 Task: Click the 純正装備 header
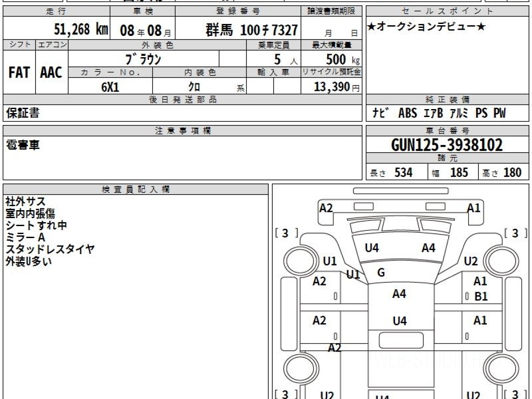(x=447, y=100)
